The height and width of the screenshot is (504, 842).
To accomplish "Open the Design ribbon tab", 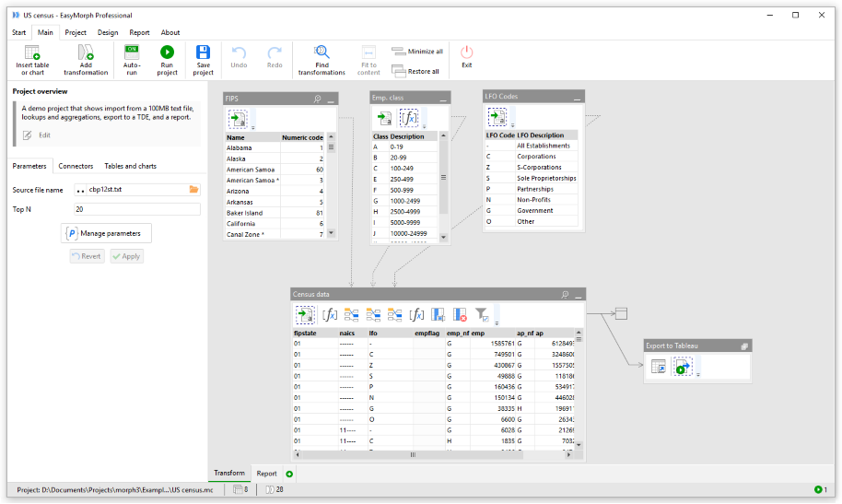I will coord(108,33).
